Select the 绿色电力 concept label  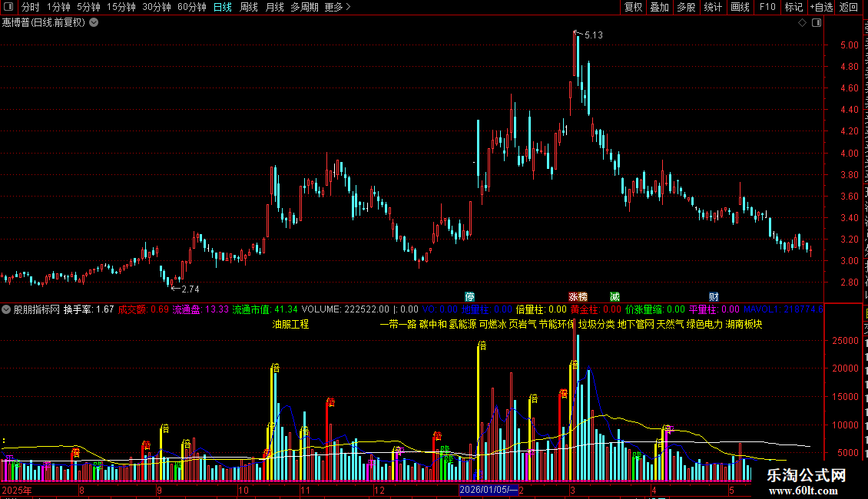[704, 324]
